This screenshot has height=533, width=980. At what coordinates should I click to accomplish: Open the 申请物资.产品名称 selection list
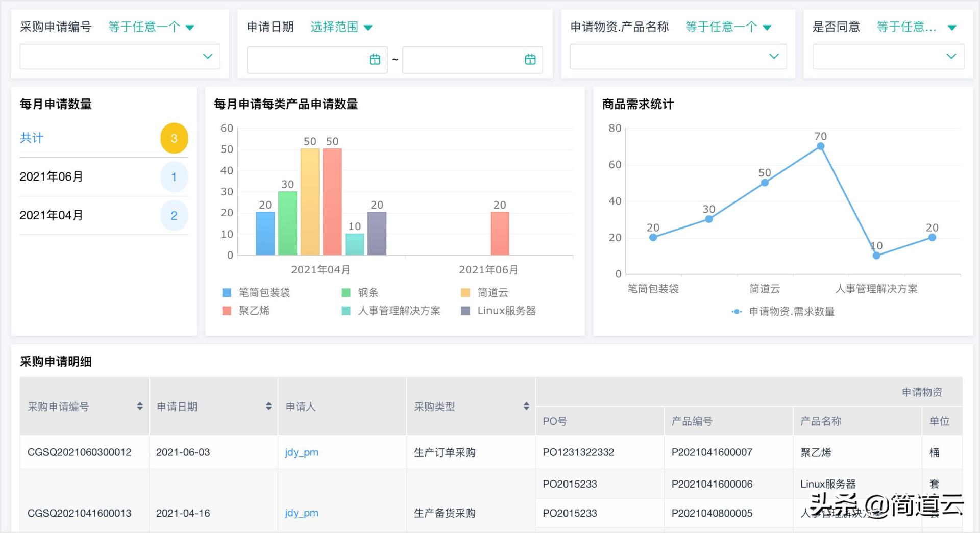tap(677, 57)
